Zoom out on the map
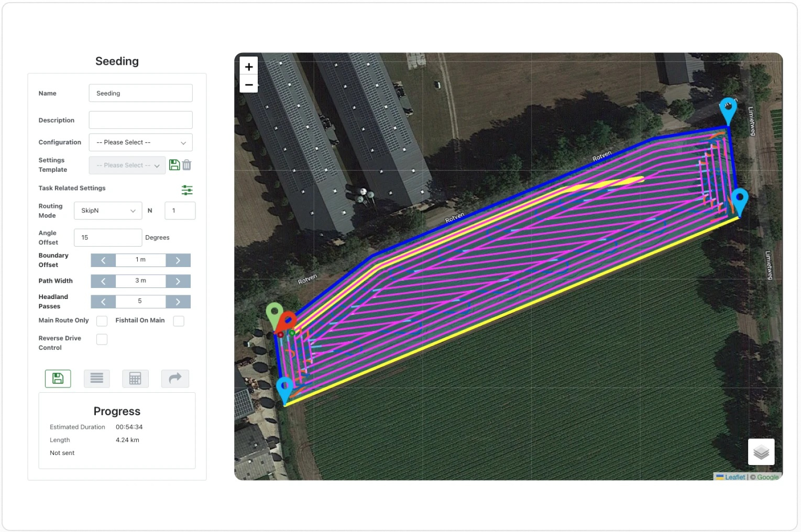Image resolution: width=801 pixels, height=532 pixels. [249, 84]
